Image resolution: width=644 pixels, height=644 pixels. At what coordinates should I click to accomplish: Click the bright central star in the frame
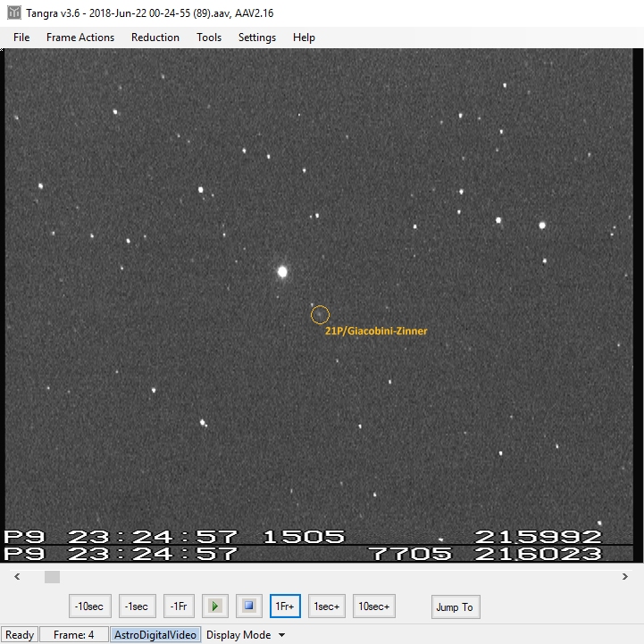pos(282,272)
